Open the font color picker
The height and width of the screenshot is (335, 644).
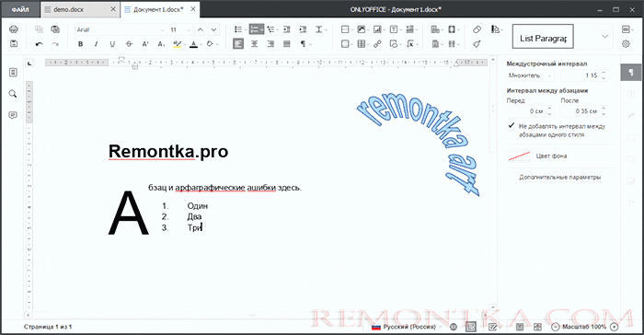[201, 44]
